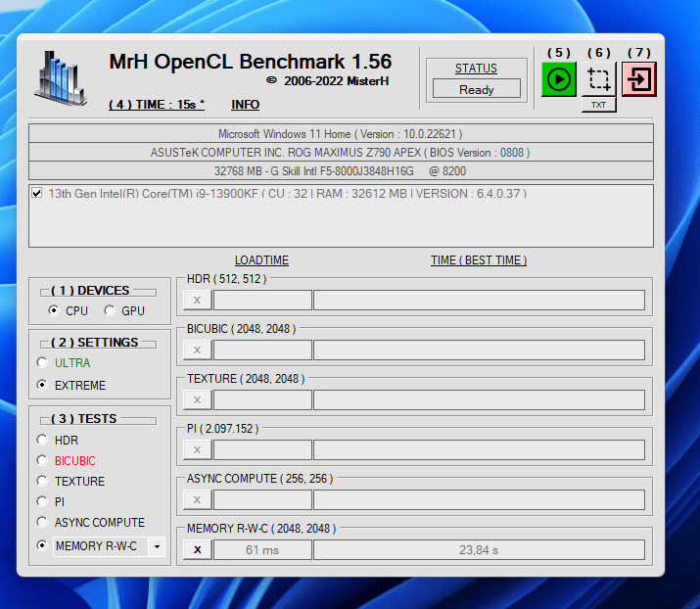Viewport: 700px width, 609px height.
Task: Click the 23,84 s best time field
Action: (x=479, y=550)
